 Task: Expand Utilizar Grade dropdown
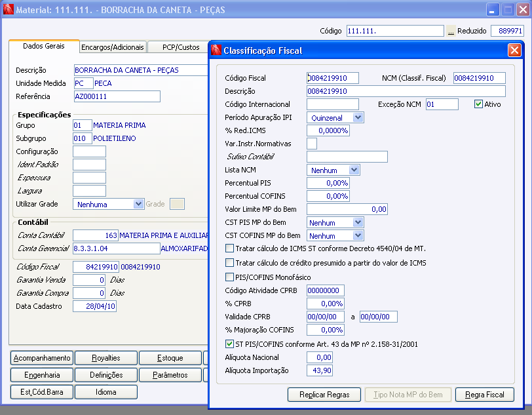(x=138, y=204)
